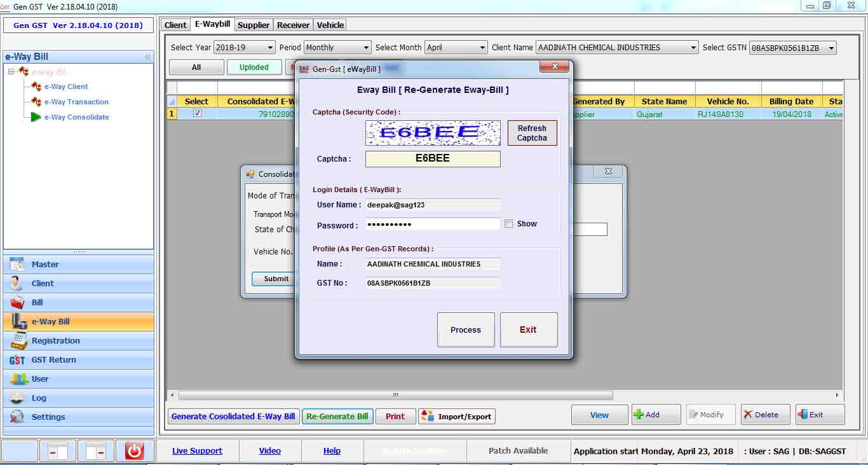Open the Master section icon in sidebar
This screenshot has width=868, height=465.
(x=17, y=264)
